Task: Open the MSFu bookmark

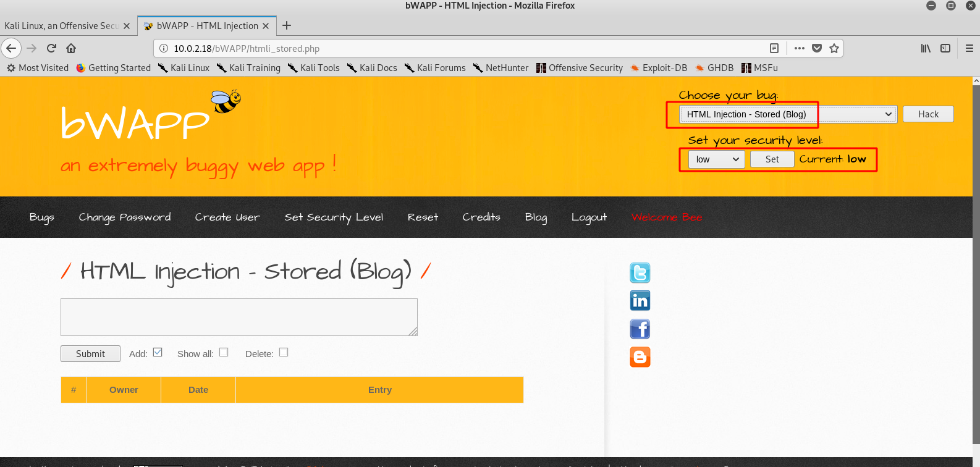Action: [759, 68]
